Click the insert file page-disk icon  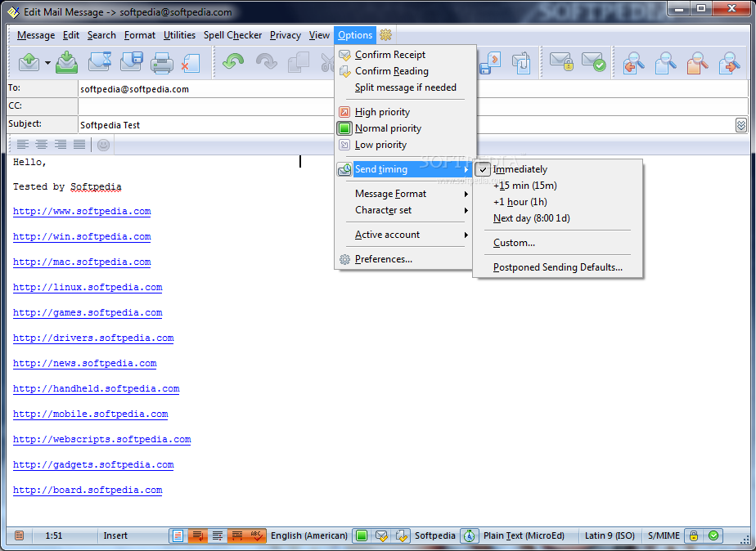[490, 63]
